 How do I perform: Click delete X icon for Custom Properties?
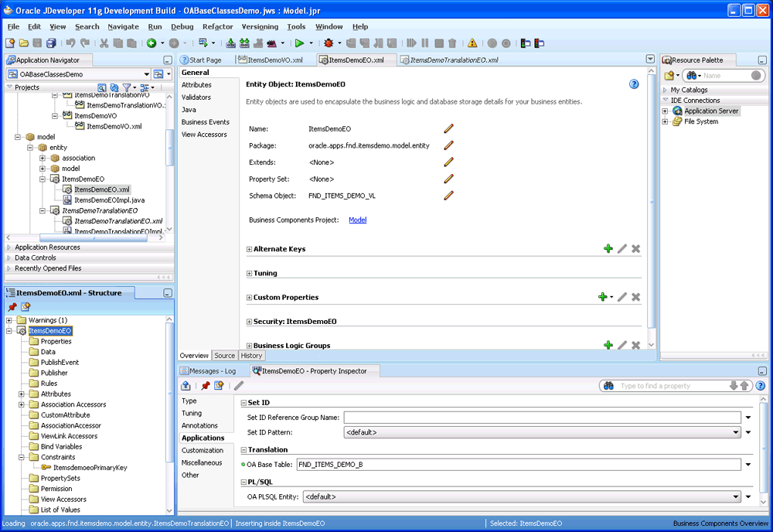pos(636,297)
